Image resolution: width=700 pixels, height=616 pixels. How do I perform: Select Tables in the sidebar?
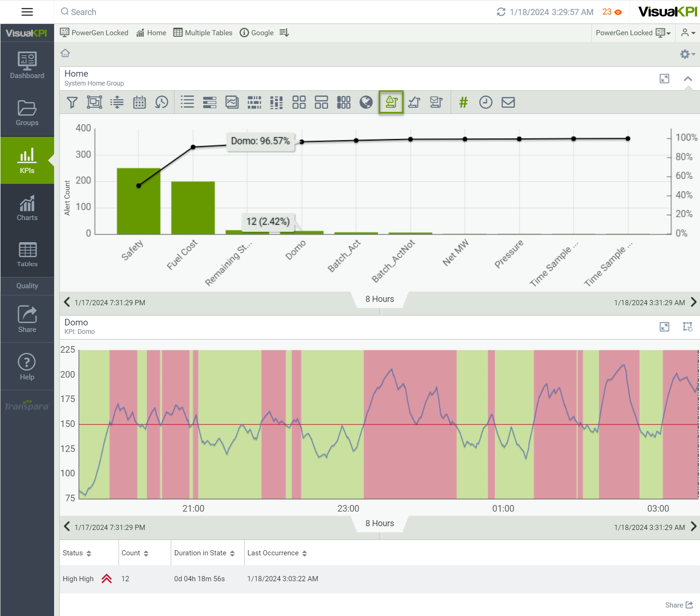coord(27,254)
